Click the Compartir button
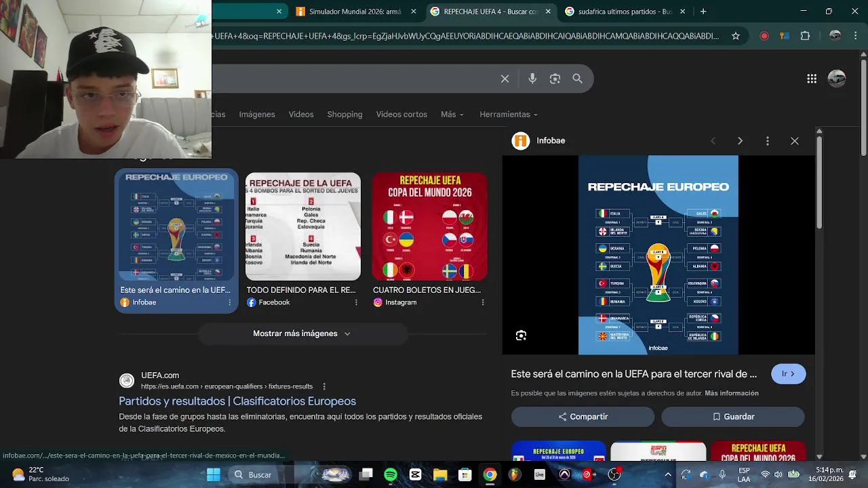 (583, 417)
